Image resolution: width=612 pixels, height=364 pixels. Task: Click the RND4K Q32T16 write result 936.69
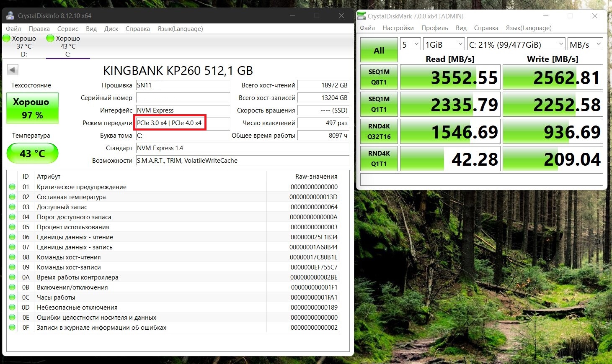[553, 131]
